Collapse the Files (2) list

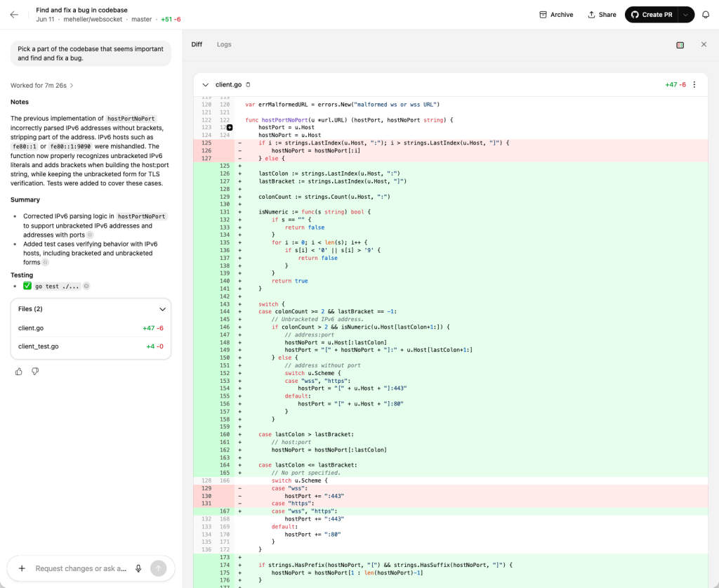click(x=162, y=309)
